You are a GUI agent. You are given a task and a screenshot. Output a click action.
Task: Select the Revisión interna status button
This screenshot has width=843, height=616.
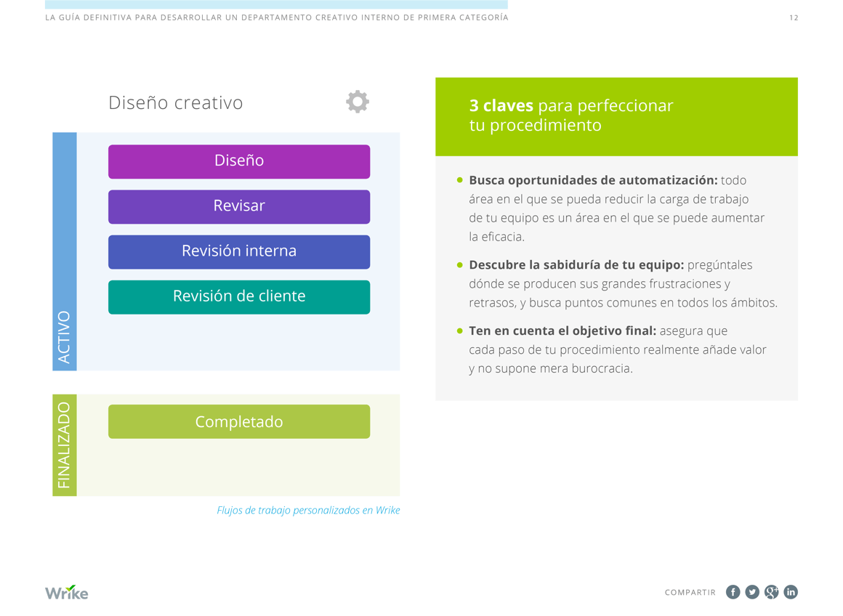[239, 251]
